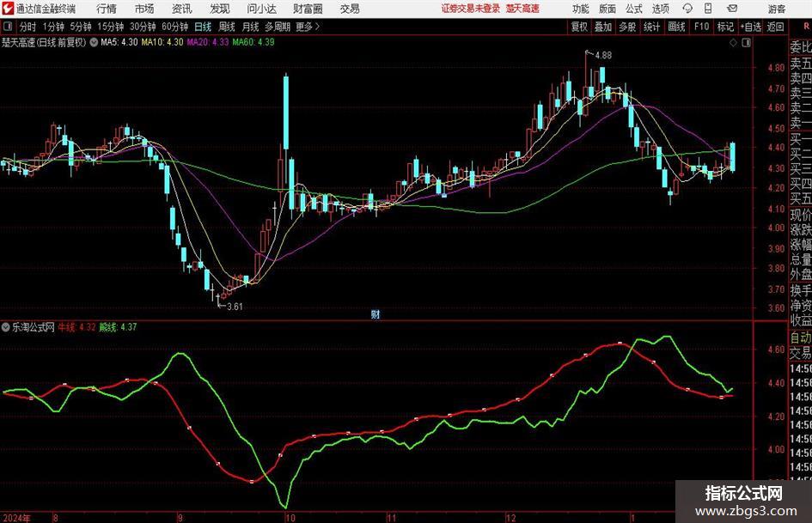Activate the 画线 drawing tool
This screenshot has height=523, width=812.
tap(676, 27)
